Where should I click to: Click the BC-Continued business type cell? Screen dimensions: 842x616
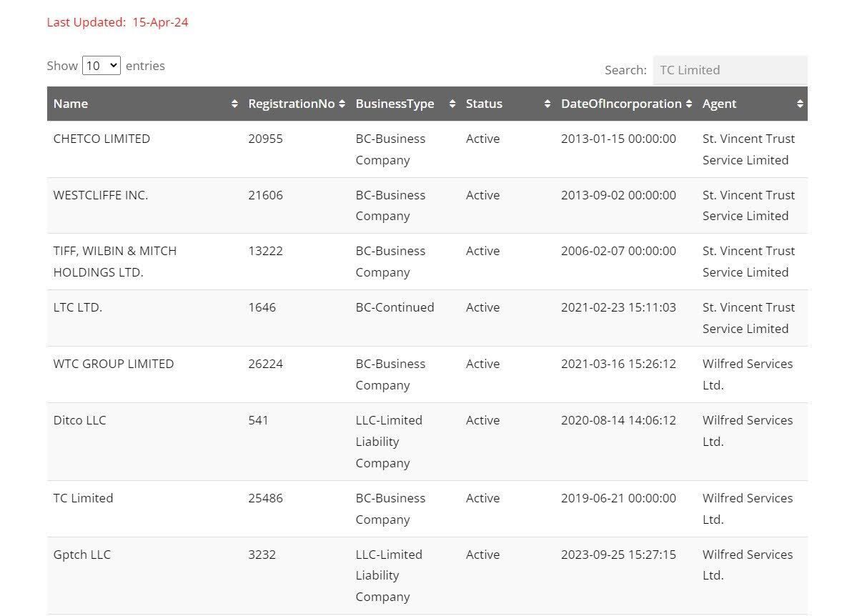click(395, 307)
